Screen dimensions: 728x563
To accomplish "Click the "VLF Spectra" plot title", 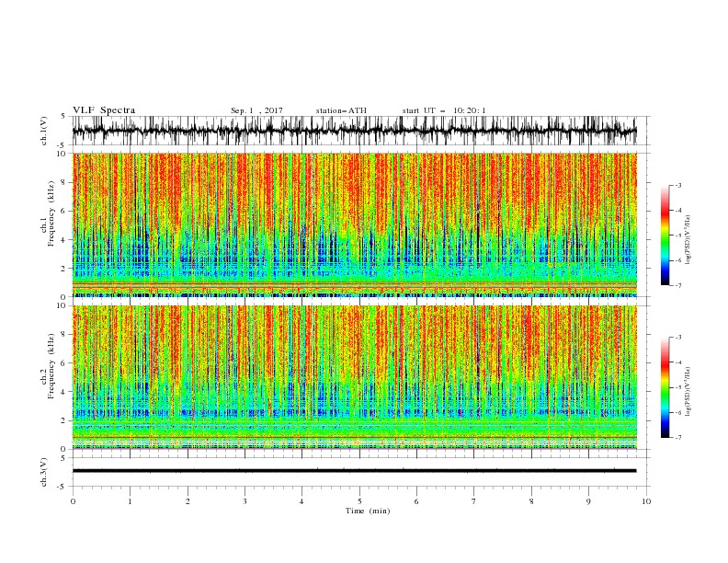I will [x=104, y=110].
